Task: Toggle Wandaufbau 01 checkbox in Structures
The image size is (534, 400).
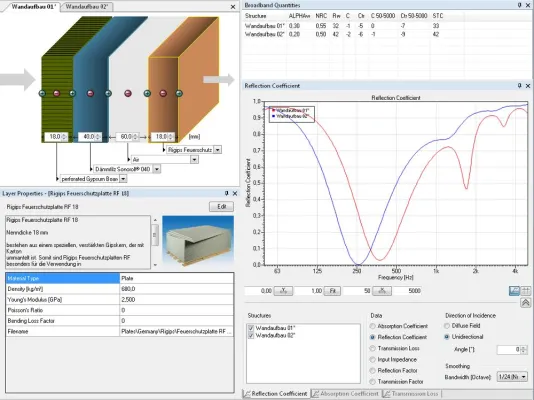Action: (251, 328)
